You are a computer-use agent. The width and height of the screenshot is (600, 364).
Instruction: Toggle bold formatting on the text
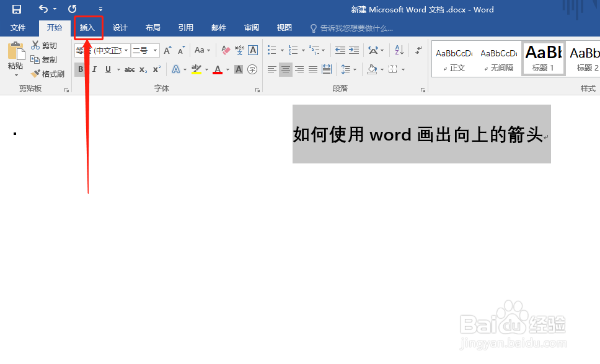click(81, 69)
